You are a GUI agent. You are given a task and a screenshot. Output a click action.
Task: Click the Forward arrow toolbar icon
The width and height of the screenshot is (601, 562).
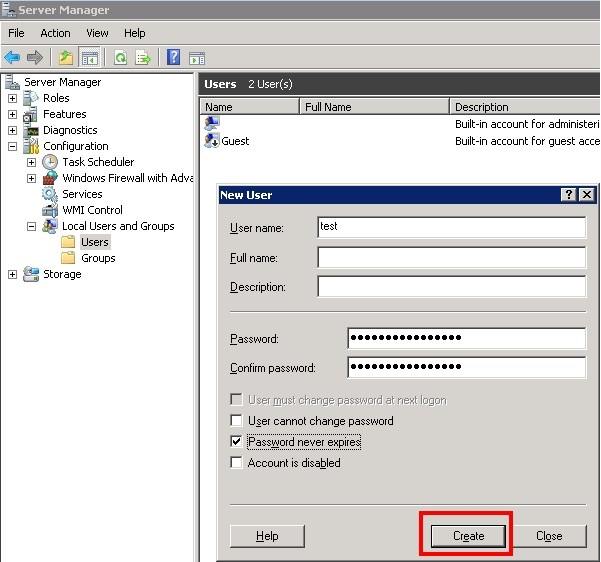click(35, 58)
